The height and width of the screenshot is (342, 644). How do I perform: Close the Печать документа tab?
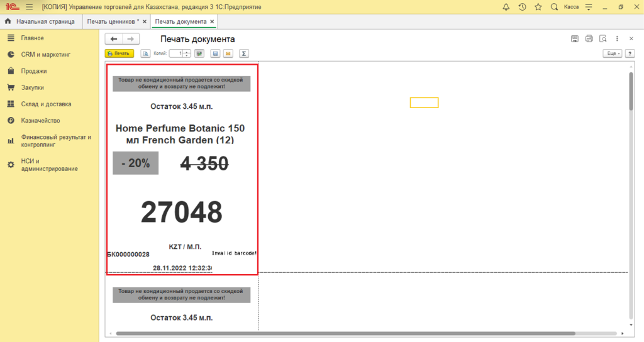[212, 21]
